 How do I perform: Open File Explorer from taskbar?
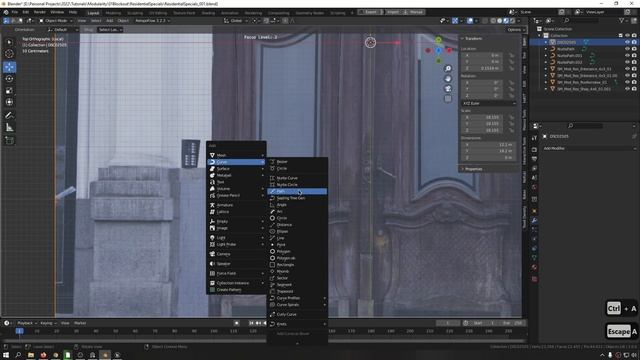click(x=31, y=355)
